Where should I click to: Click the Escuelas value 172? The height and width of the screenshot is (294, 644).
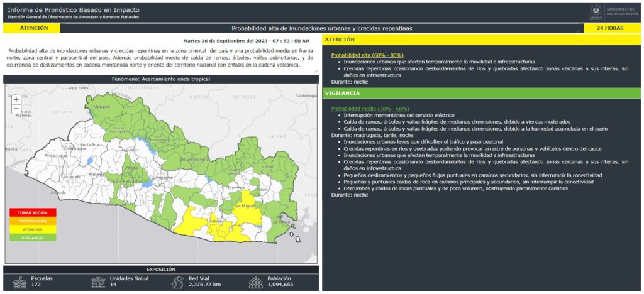tap(35, 284)
